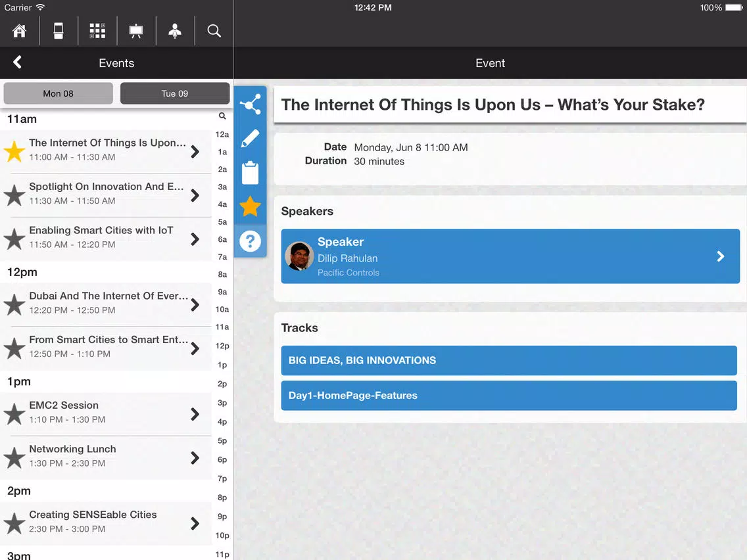The width and height of the screenshot is (747, 560).
Task: Tap the help question mark icon
Action: (x=250, y=241)
